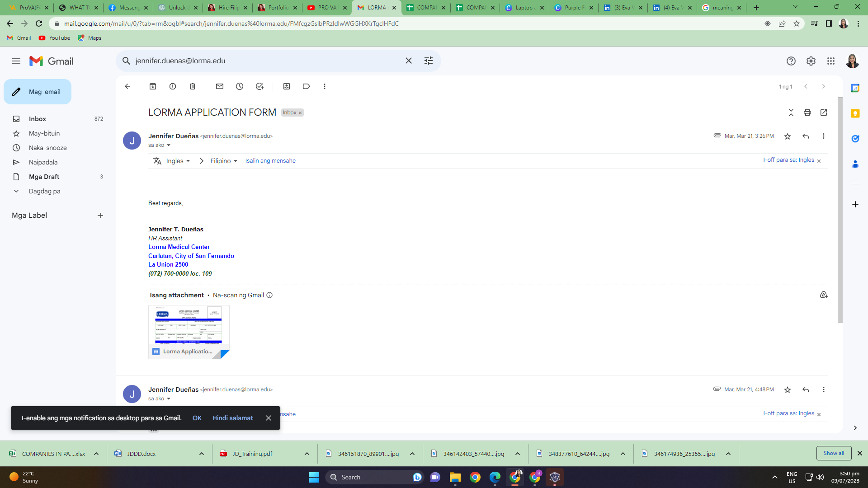The height and width of the screenshot is (488, 868).
Task: Open the Ingles source language dropdown
Action: [178, 161]
